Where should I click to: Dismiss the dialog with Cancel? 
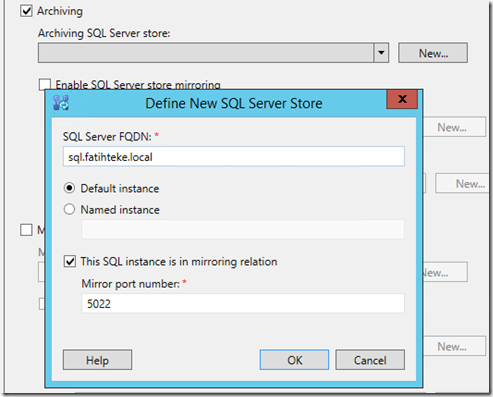pyautogui.click(x=370, y=360)
